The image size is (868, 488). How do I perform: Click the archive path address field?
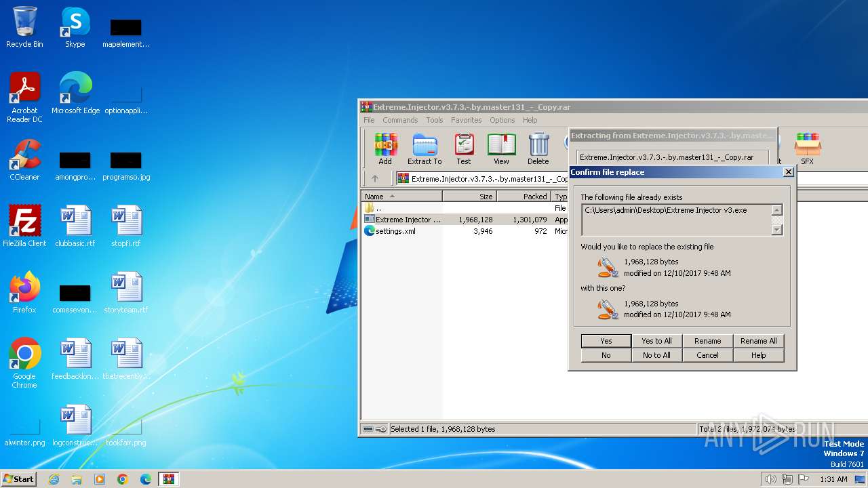(483, 179)
